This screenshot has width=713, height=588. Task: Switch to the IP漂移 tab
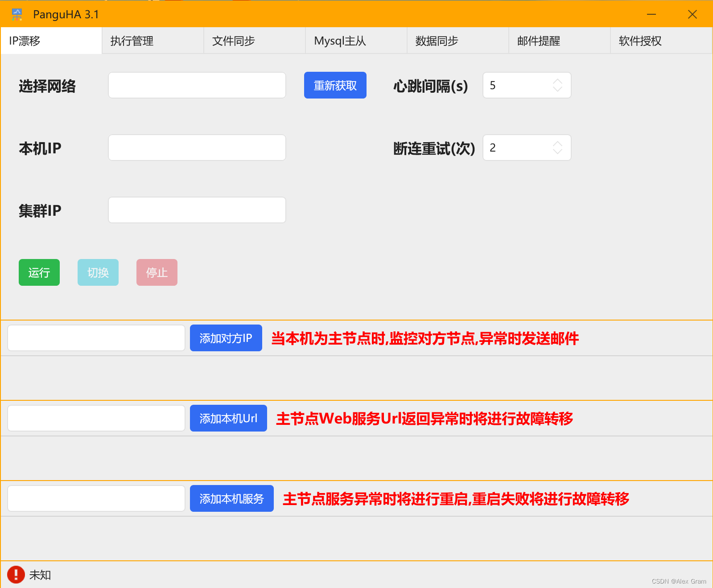[51, 41]
